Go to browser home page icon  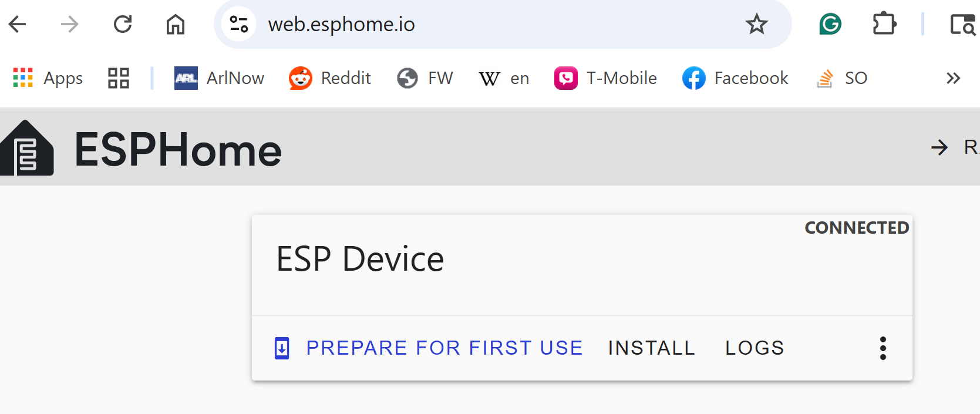coord(175,24)
